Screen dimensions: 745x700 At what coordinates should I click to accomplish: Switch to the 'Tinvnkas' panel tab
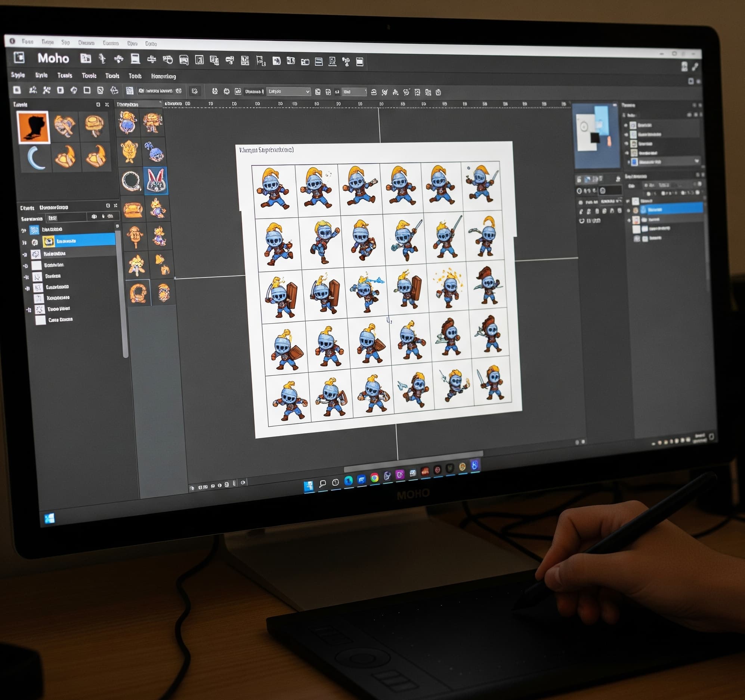click(127, 104)
